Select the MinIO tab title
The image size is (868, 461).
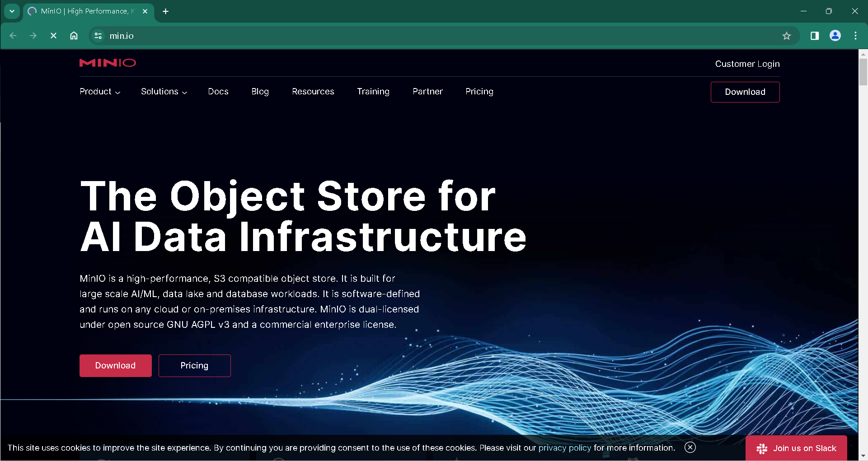87,11
